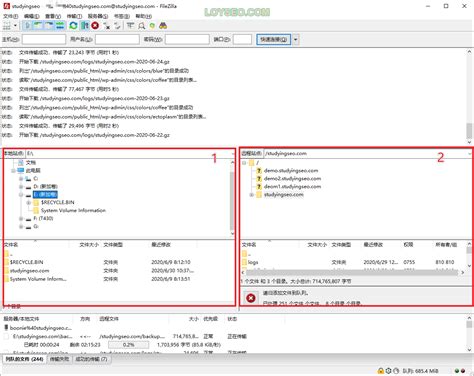The width and height of the screenshot is (474, 376).
Task: Focus the 密码 password input field
Action: [x=187, y=39]
